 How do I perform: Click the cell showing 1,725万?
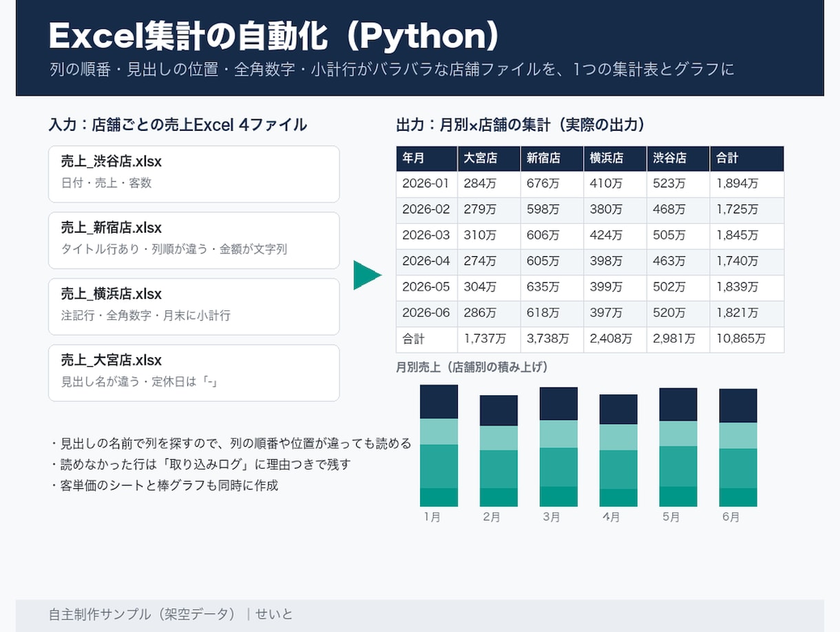point(747,210)
